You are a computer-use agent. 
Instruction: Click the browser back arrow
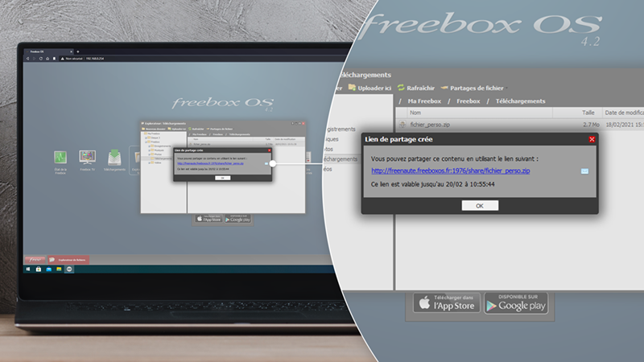point(27,59)
